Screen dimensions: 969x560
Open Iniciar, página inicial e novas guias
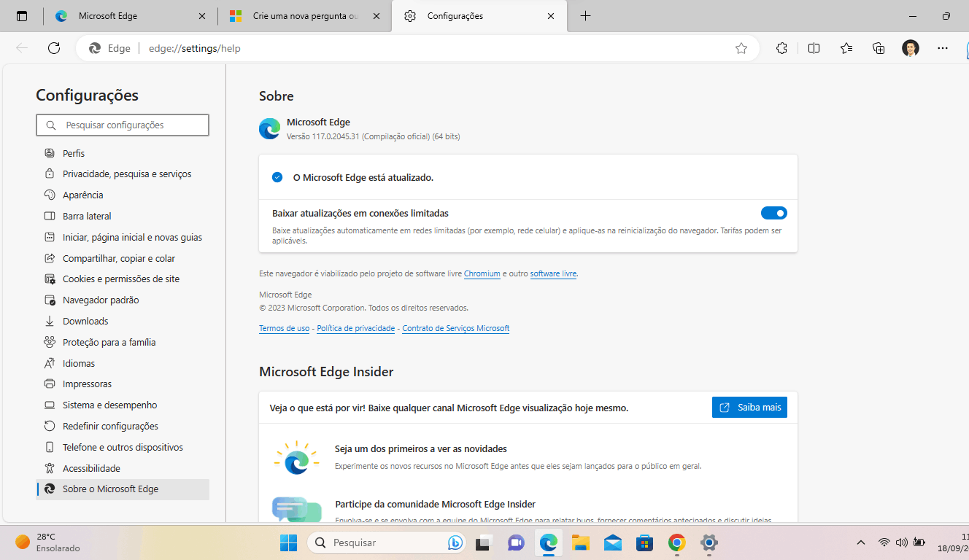[x=123, y=238]
